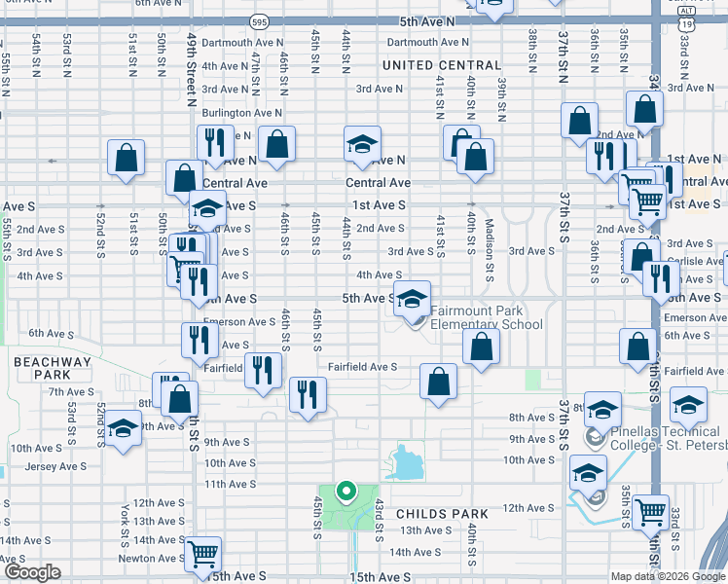Click the restaurant marker on Fairfield Ave S near 46th St S
This screenshot has width=728, height=584.
coord(263,372)
